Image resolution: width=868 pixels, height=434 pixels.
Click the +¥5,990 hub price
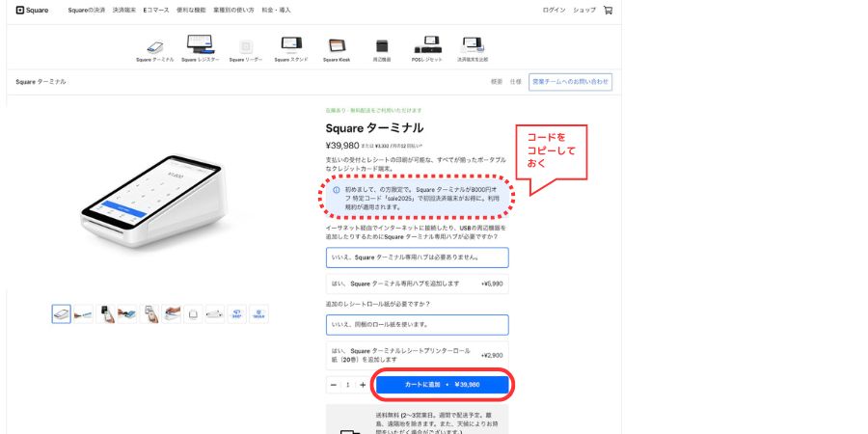(x=492, y=284)
